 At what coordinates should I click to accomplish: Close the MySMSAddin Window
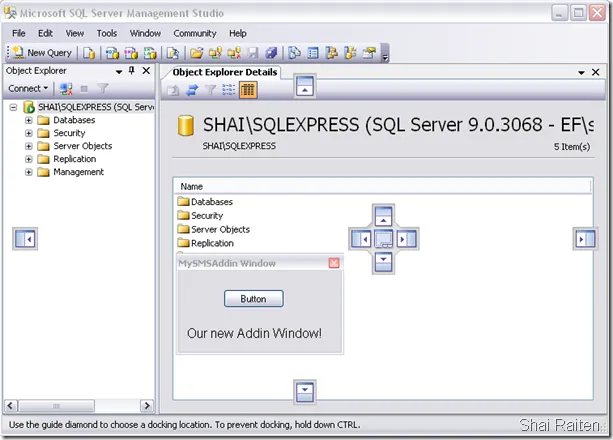(x=334, y=263)
